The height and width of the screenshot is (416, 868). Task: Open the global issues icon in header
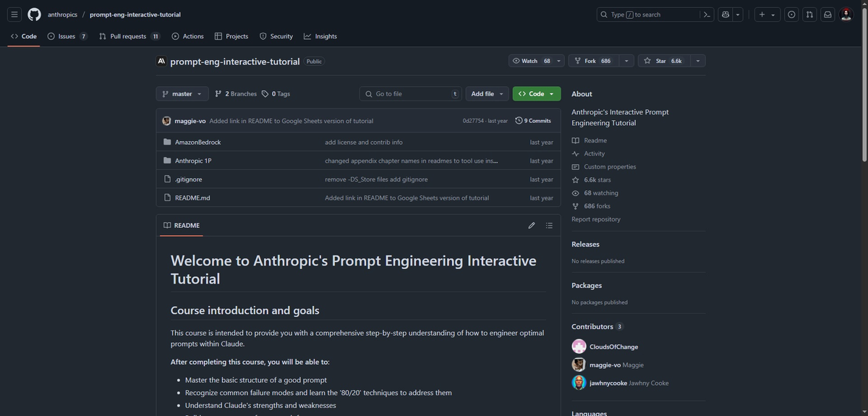pyautogui.click(x=791, y=14)
